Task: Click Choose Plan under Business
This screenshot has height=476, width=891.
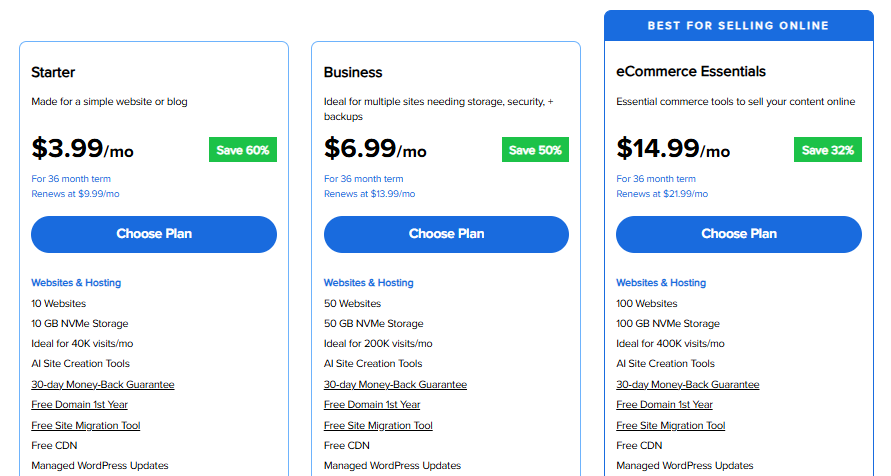Action: [446, 234]
